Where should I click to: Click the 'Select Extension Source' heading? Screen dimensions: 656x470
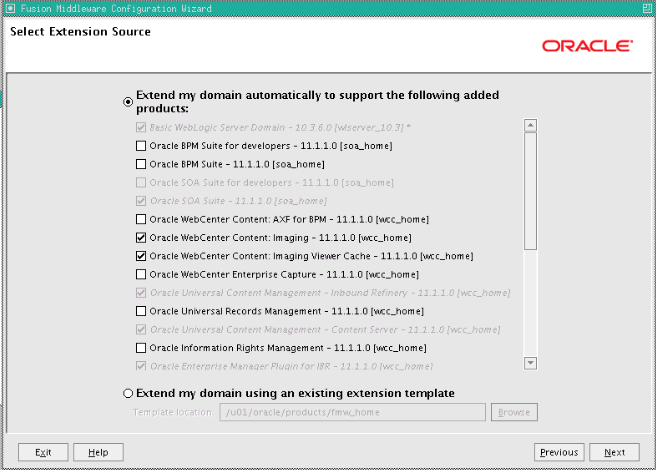(x=80, y=32)
